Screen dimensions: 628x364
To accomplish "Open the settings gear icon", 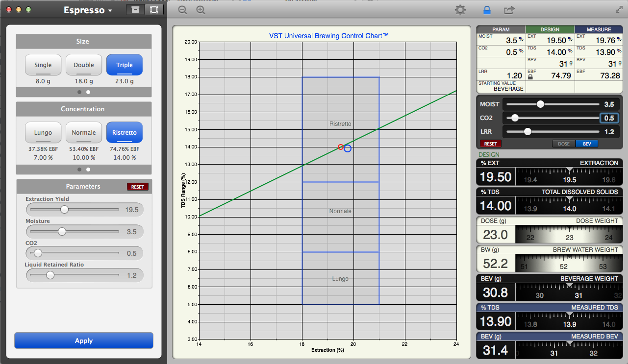I will pos(460,10).
